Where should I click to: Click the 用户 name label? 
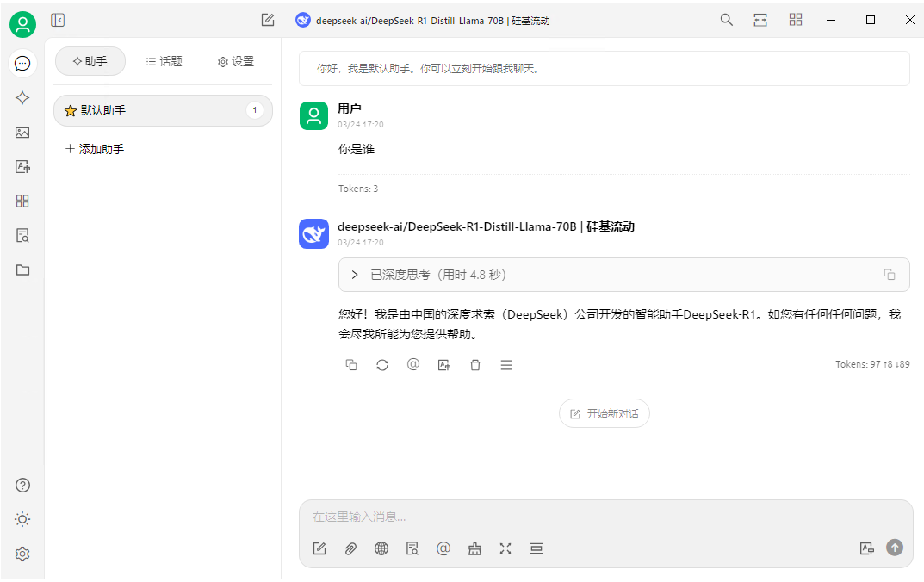pos(350,108)
